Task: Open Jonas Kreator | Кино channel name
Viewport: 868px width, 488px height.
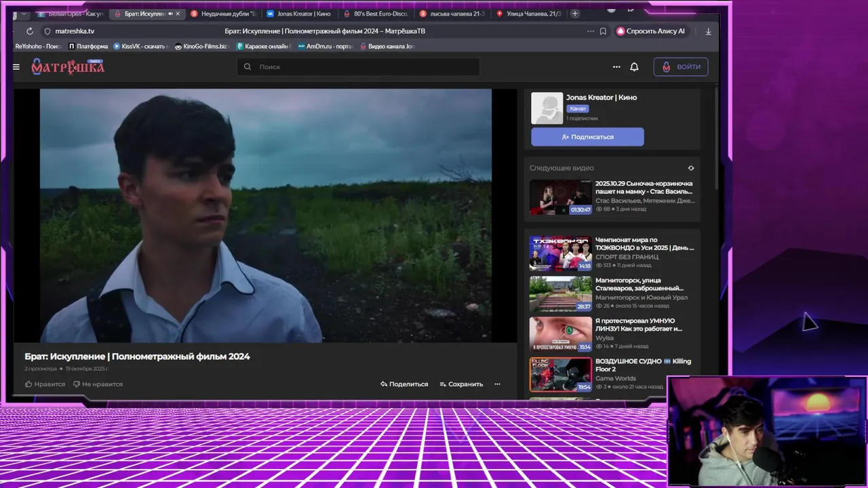Action: pos(601,98)
